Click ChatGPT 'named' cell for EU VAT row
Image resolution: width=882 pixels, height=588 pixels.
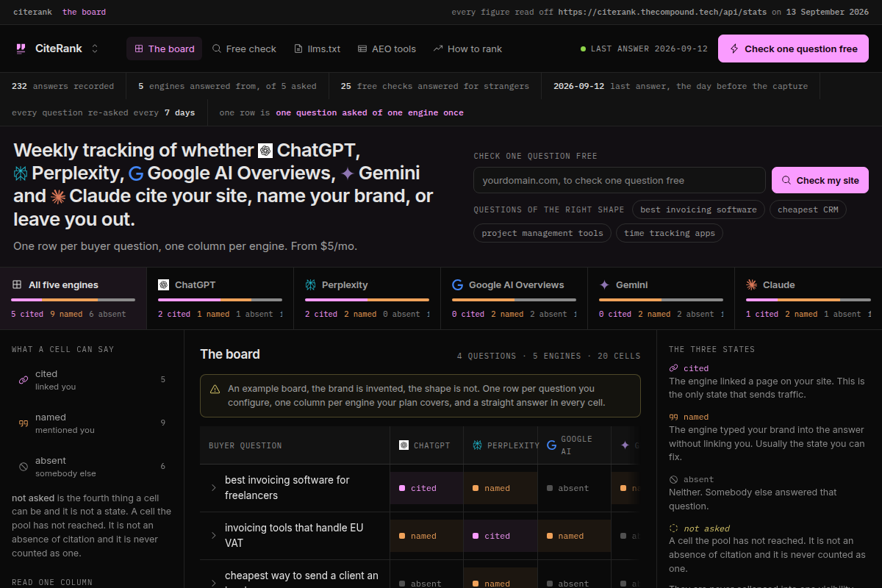click(426, 536)
